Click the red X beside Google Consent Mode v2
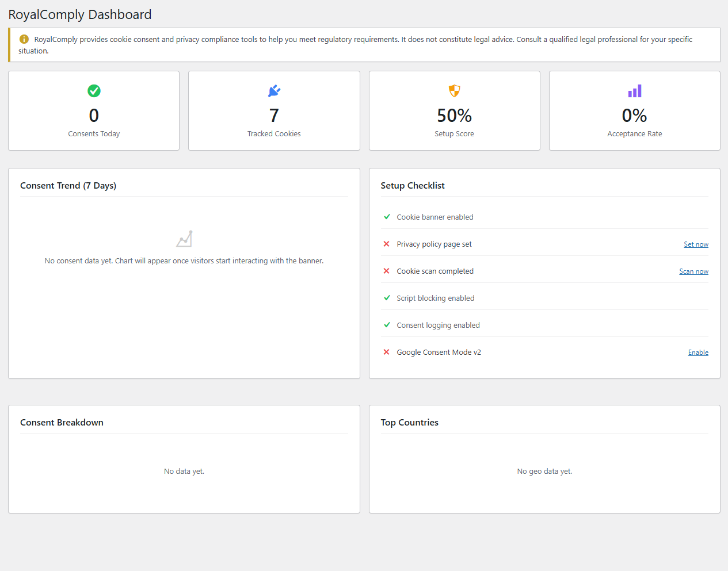This screenshot has width=728, height=571. (387, 352)
